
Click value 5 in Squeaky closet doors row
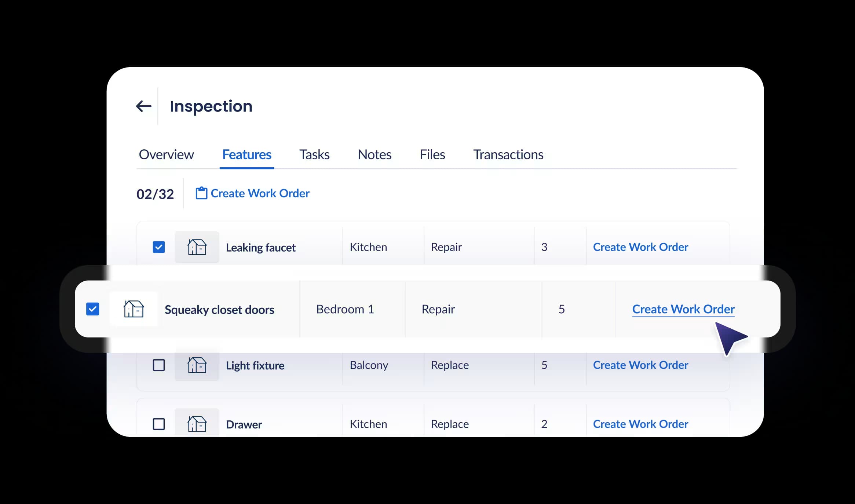[x=562, y=309]
